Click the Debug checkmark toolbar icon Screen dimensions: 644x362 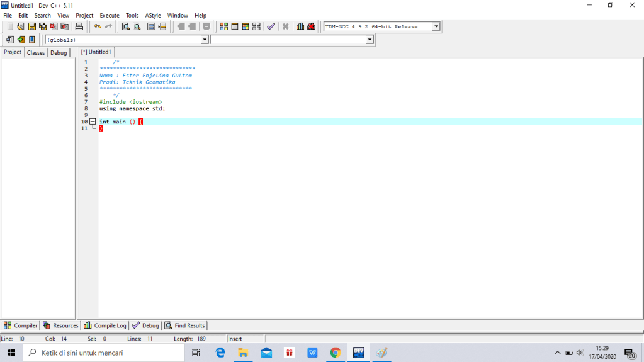[x=271, y=26]
